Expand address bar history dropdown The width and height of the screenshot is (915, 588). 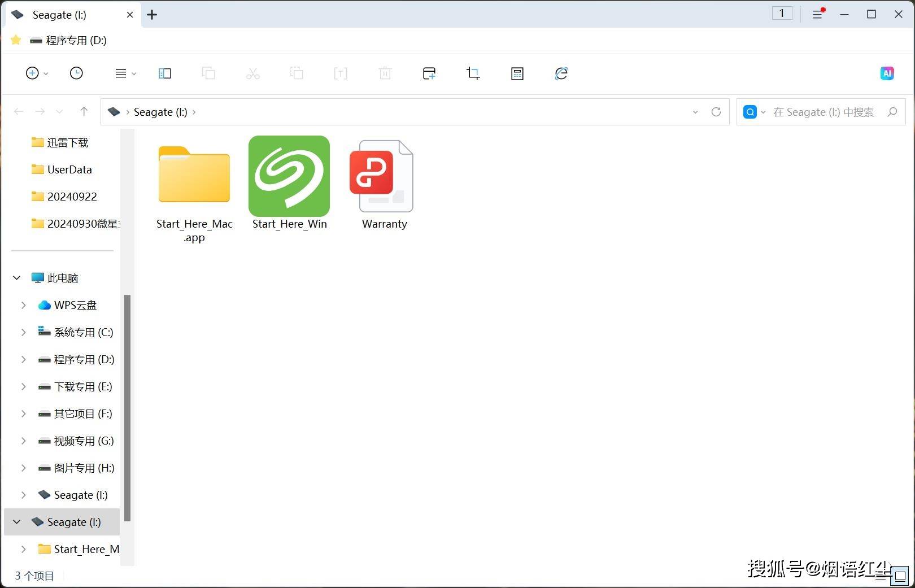coord(695,112)
